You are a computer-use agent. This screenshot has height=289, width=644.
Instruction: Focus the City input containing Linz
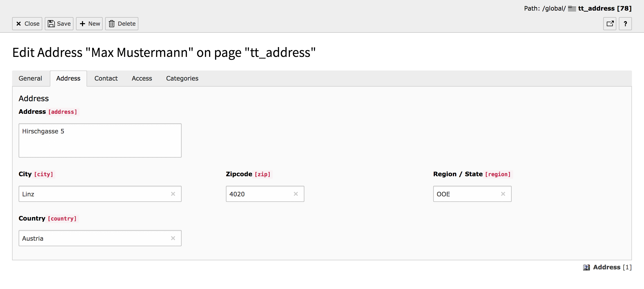[x=93, y=194]
